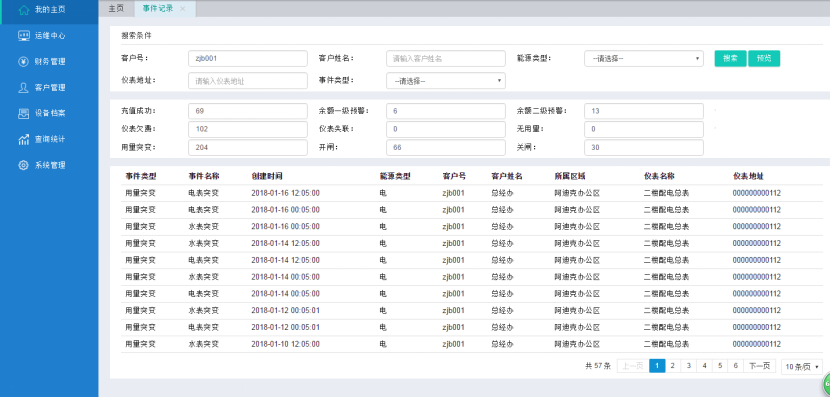Open the 能源类型 dropdown
The width and height of the screenshot is (830, 397).
(644, 59)
